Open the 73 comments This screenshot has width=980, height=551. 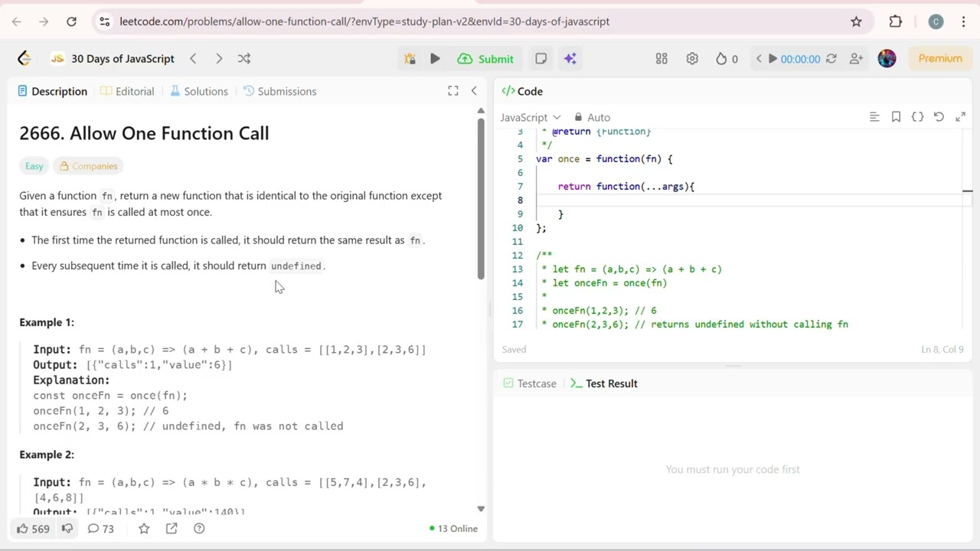tap(100, 529)
